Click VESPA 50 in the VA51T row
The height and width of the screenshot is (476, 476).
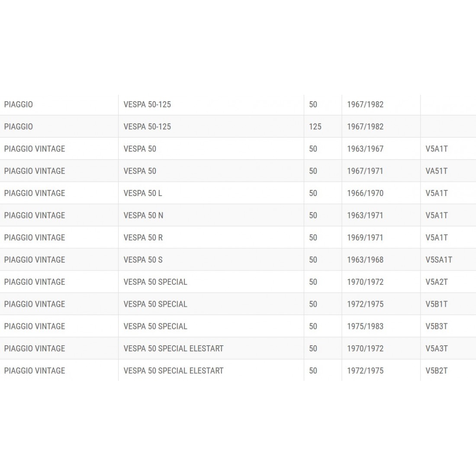point(140,171)
